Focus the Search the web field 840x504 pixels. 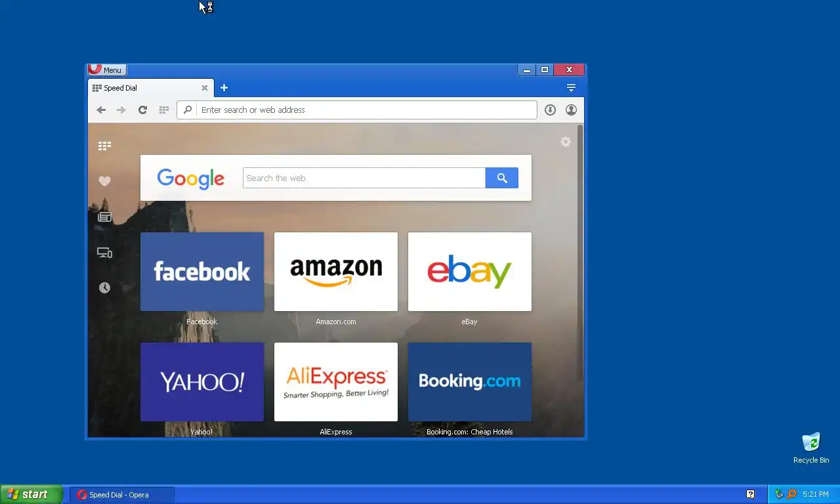click(364, 178)
